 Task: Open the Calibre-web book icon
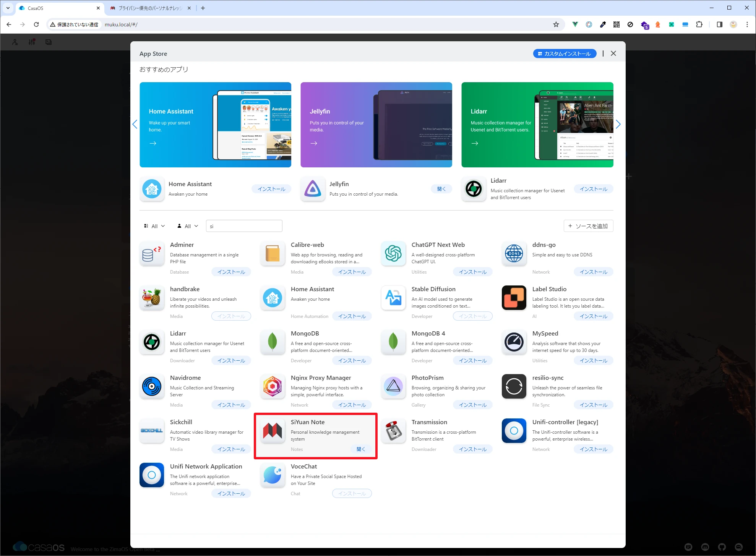[x=273, y=254]
